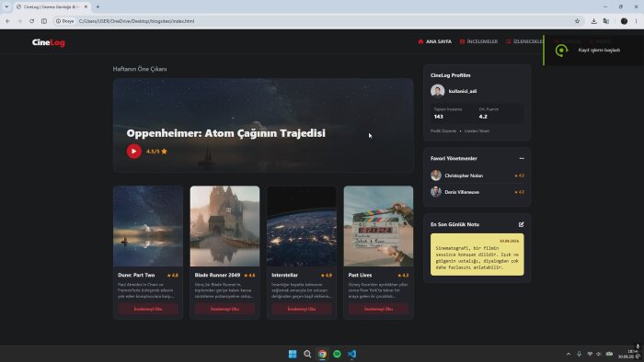644x362 pixels.
Task: Click the average score 4.2
Action: click(x=483, y=117)
